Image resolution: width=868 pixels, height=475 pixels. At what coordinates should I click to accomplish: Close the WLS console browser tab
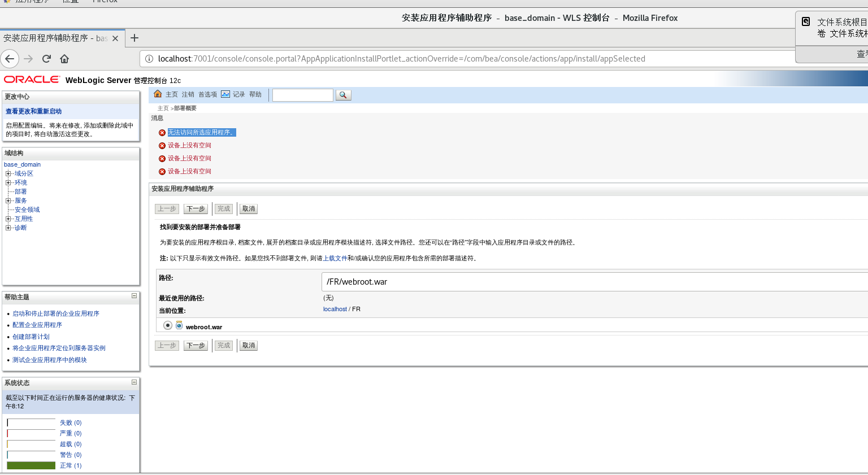(115, 38)
